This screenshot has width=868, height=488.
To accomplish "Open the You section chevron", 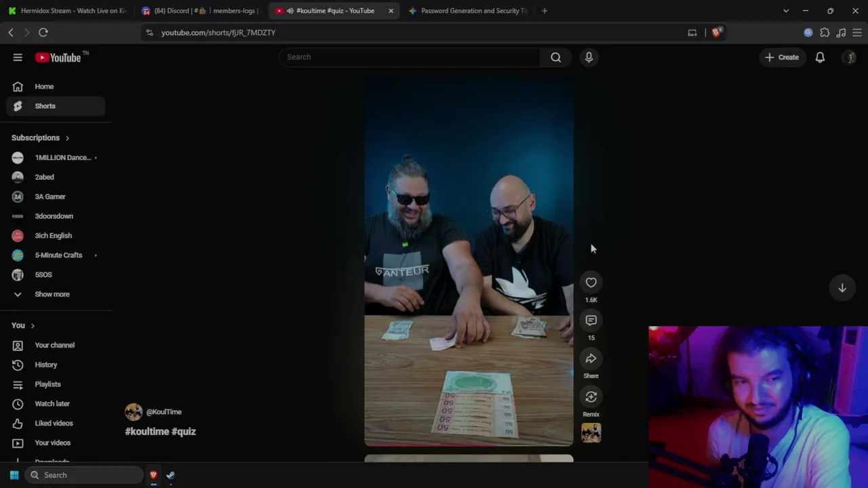I will point(32,326).
